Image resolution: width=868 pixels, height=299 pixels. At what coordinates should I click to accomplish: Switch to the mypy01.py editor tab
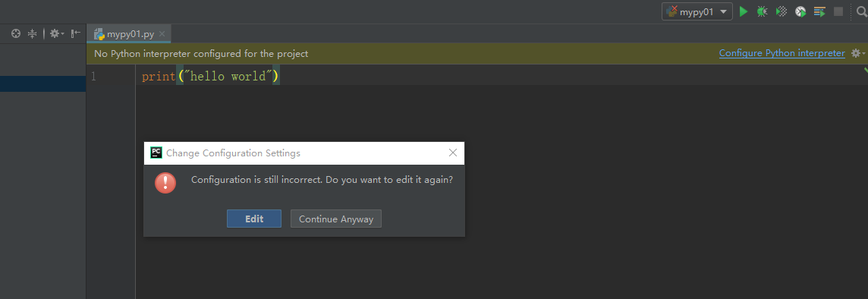129,34
